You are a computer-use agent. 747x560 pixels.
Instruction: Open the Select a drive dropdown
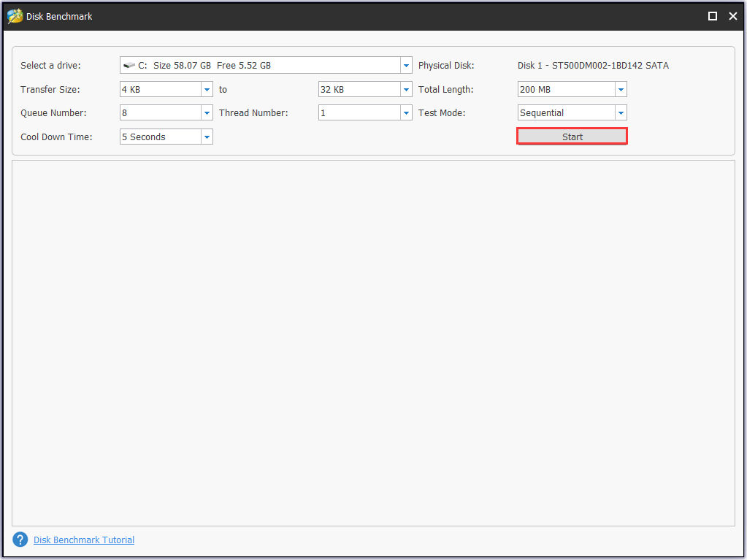point(406,65)
